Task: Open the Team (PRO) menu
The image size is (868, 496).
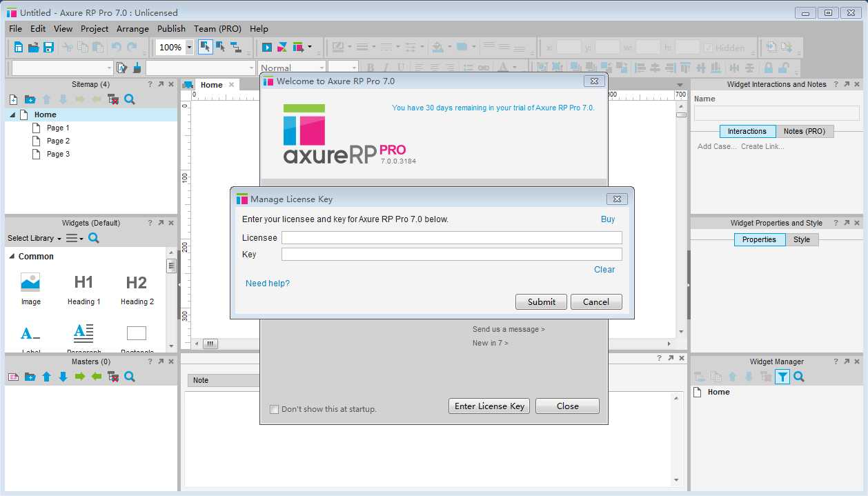Action: click(x=217, y=28)
